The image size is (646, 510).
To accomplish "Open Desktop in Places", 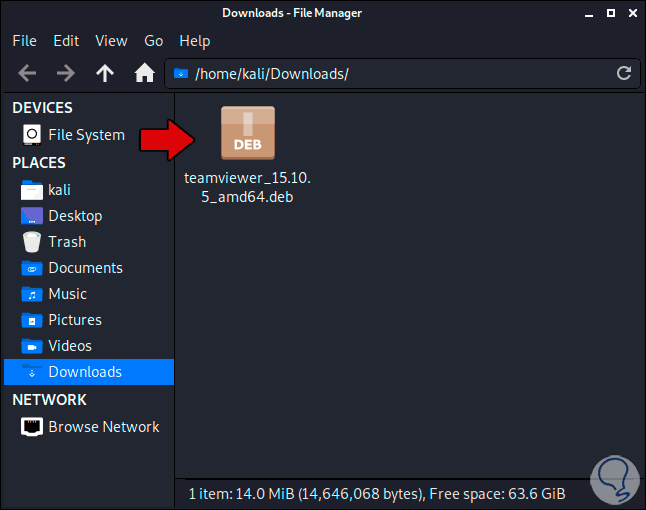I will pyautogui.click(x=89, y=216).
